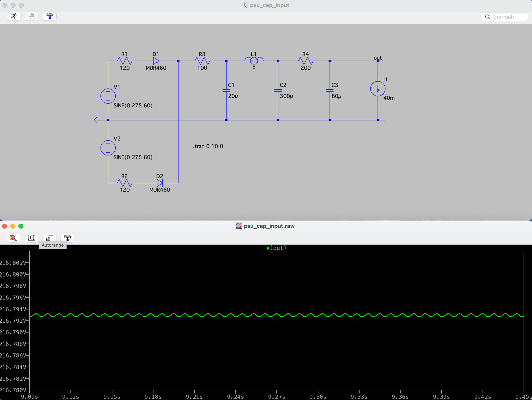
Task: Select inductor L1 symbol
Action: [254, 61]
